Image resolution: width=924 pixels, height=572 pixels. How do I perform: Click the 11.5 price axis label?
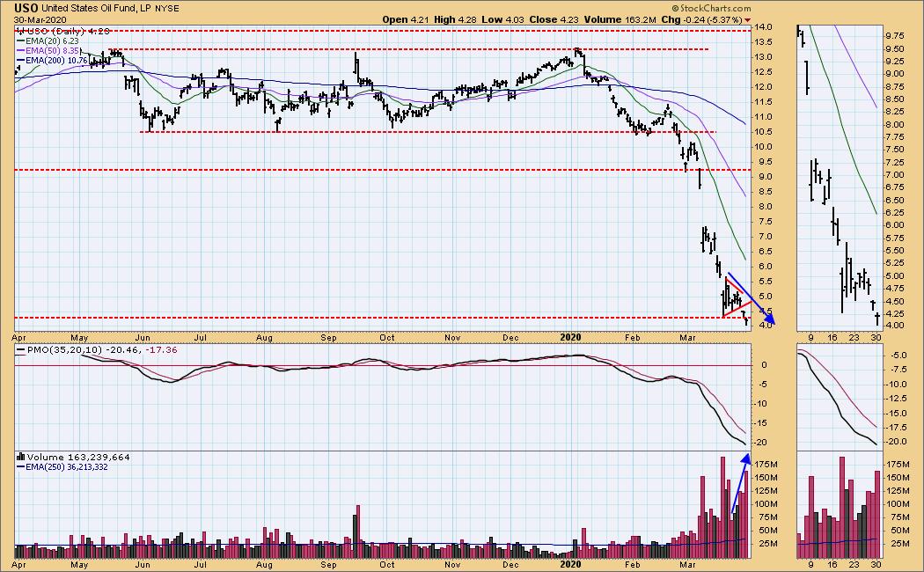pos(765,102)
